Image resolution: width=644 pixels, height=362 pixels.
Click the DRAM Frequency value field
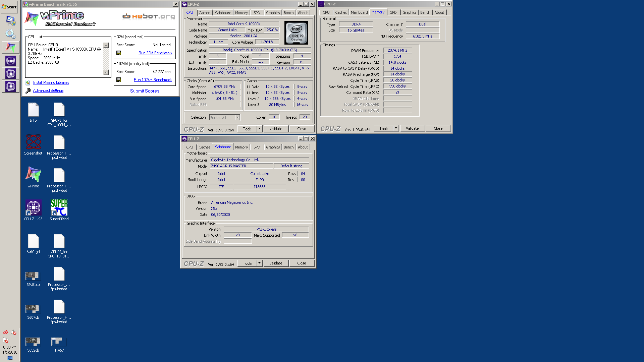[397, 50]
